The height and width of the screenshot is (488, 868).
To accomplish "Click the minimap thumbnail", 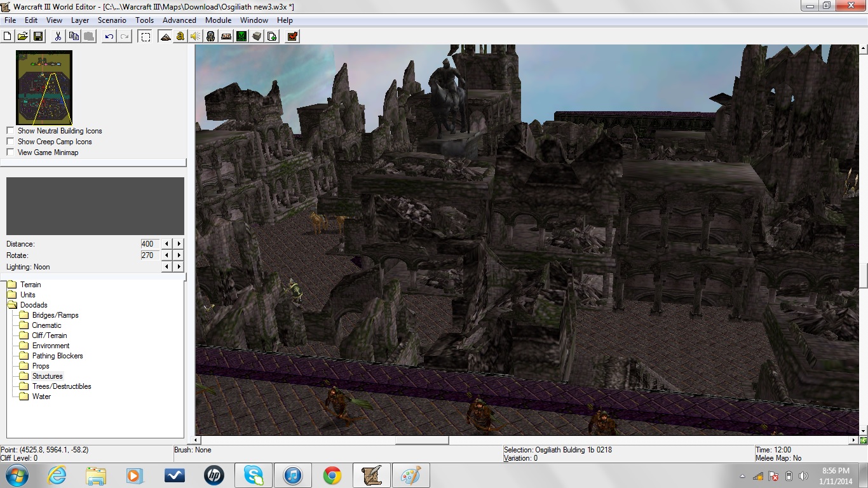I will pos(44,88).
